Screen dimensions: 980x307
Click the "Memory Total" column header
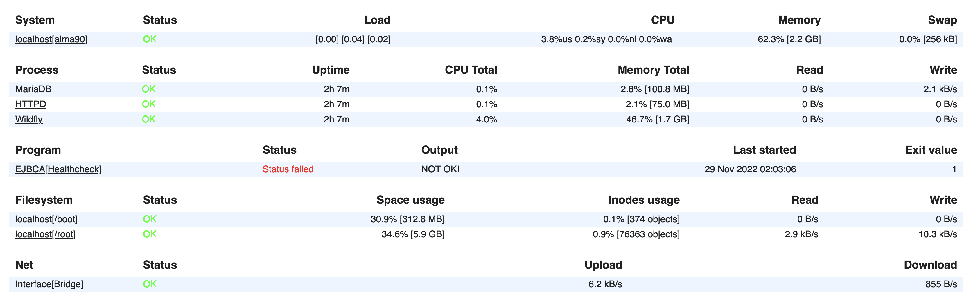point(653,70)
